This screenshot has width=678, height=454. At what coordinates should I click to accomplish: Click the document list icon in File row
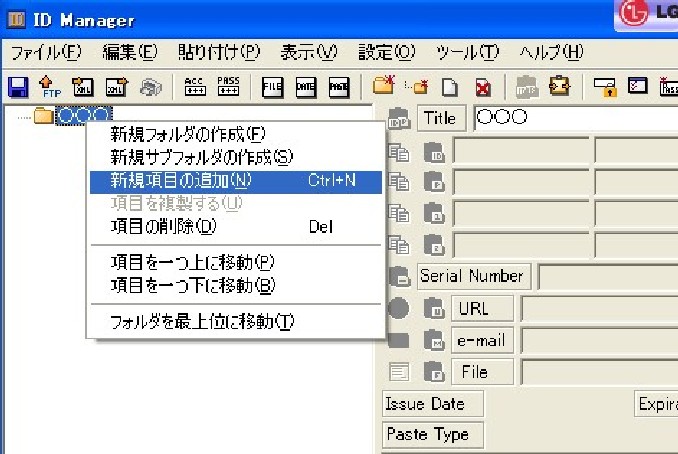[x=399, y=371]
